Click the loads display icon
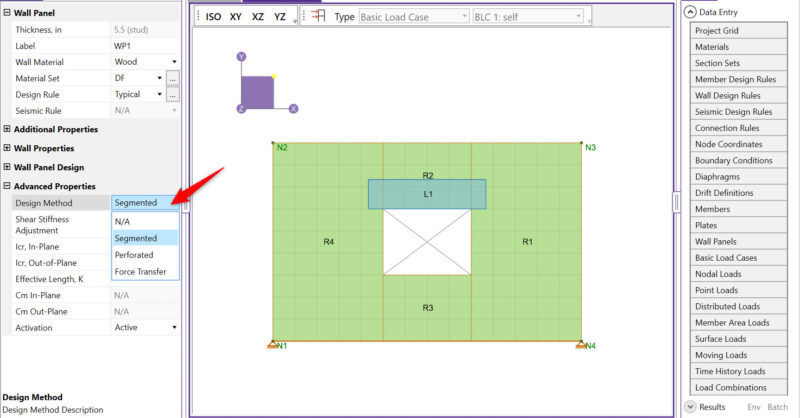 pos(320,17)
